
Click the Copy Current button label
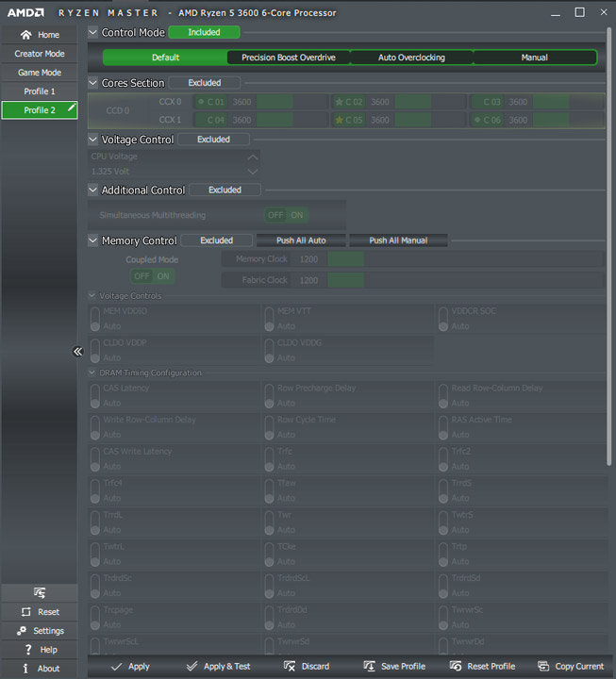click(x=579, y=667)
